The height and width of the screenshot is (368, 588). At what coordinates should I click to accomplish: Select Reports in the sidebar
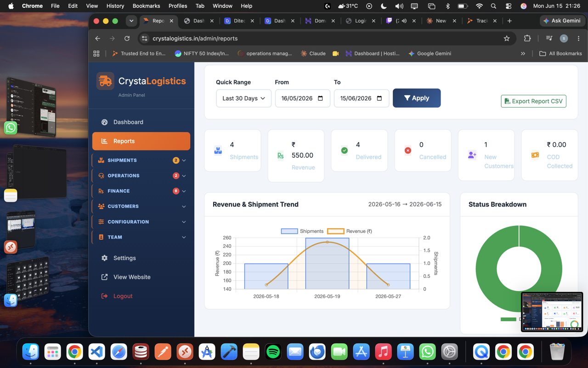click(x=141, y=141)
